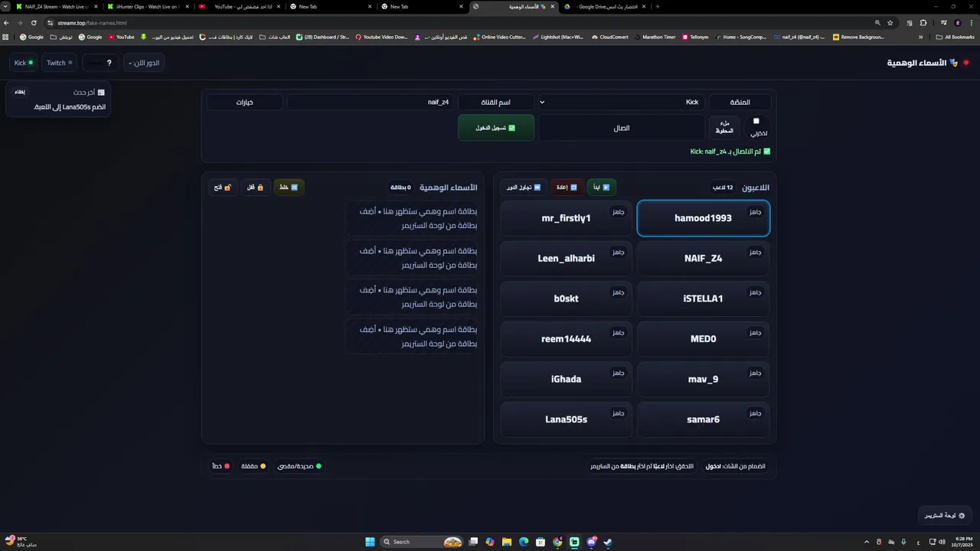Select the b0skt player card
The height and width of the screenshot is (551, 980).
(566, 298)
